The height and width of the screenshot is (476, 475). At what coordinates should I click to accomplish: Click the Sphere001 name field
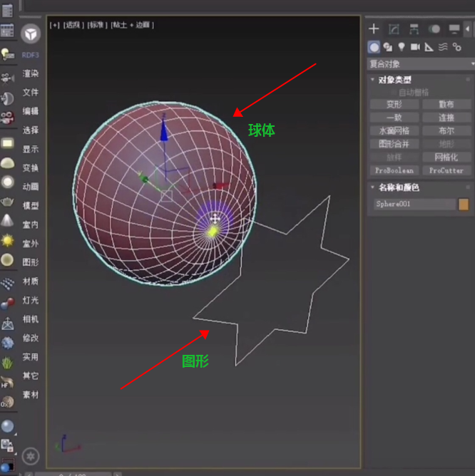[414, 204]
